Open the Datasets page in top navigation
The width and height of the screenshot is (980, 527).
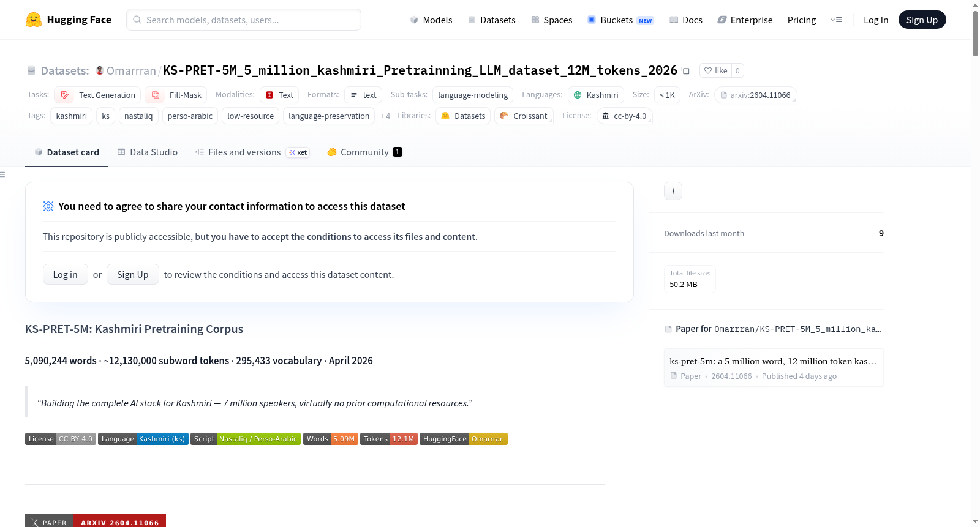(x=491, y=20)
